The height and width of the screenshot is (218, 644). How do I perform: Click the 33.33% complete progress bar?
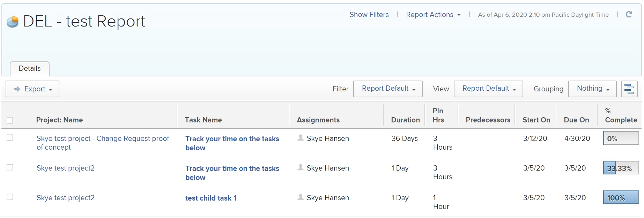pyautogui.click(x=621, y=168)
